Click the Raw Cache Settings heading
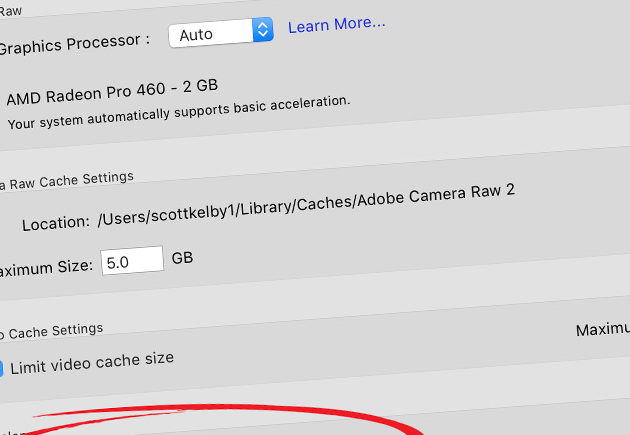Viewport: 630px width, 435px height. 67,181
